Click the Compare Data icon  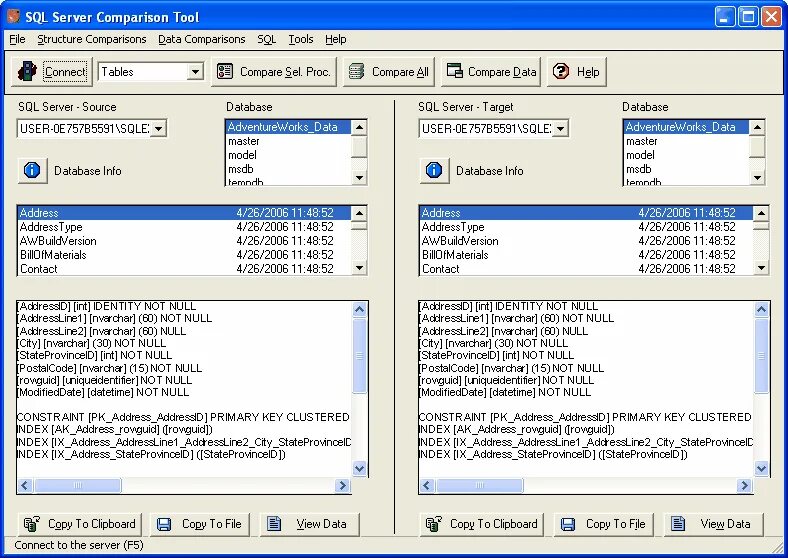455,71
